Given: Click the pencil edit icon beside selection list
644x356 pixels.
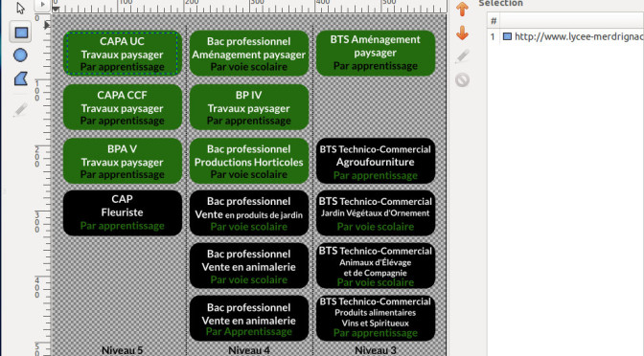Looking at the screenshot, I should (463, 56).
